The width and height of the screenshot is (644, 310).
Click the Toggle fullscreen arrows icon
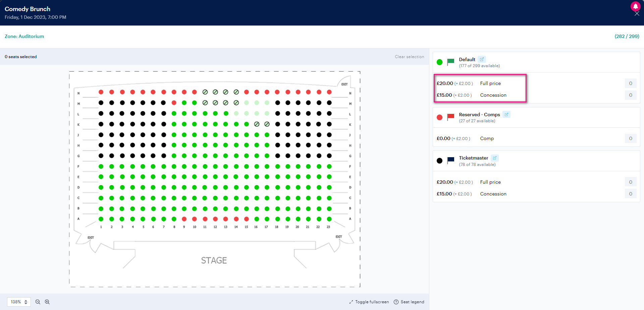(x=351, y=302)
